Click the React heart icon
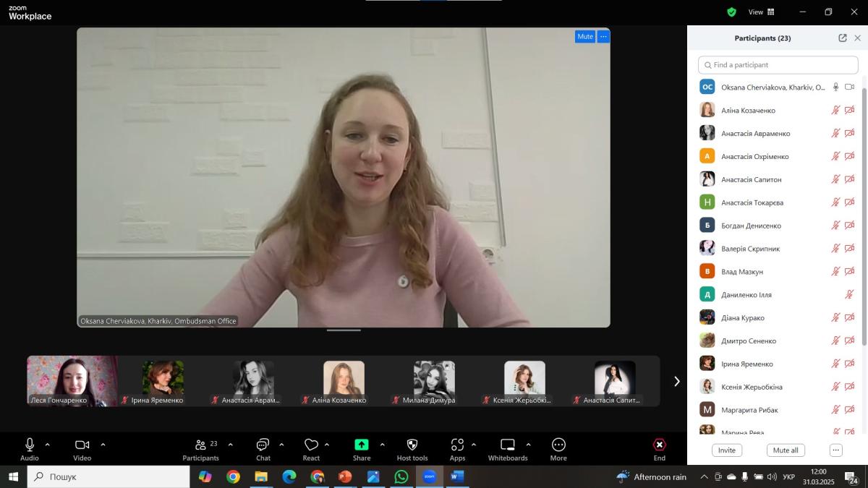 click(311, 445)
